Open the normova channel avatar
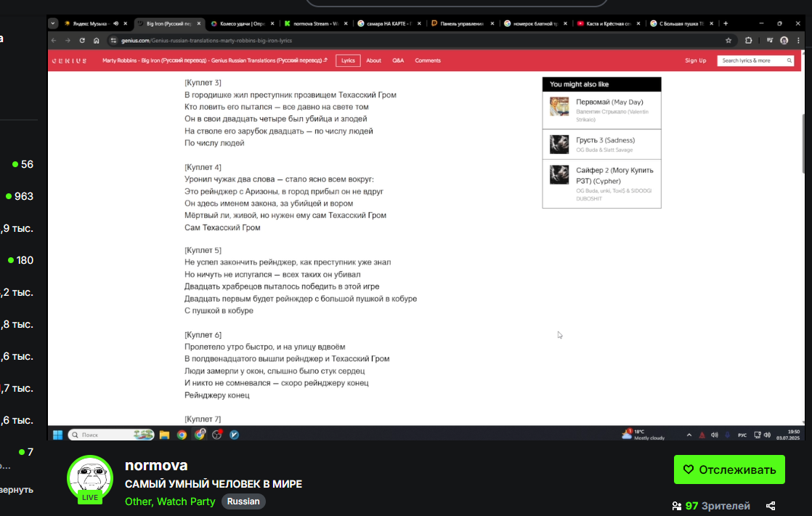 pos(90,479)
